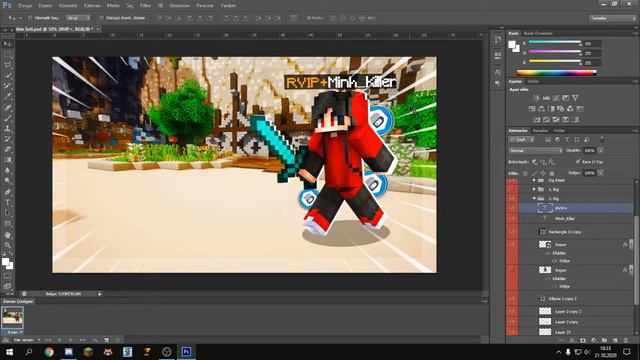Click the foreground color swatch in Color panel
This screenshot has width=640, height=360.
pos(513,44)
